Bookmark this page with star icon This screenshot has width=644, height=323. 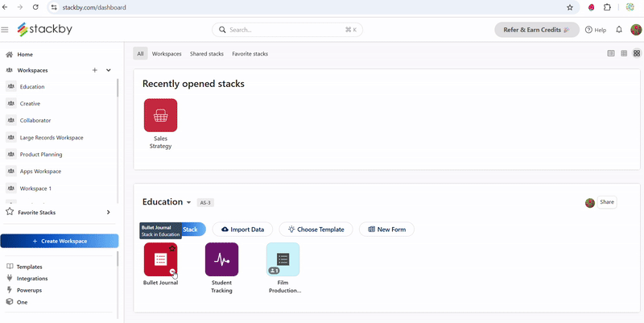pyautogui.click(x=570, y=7)
